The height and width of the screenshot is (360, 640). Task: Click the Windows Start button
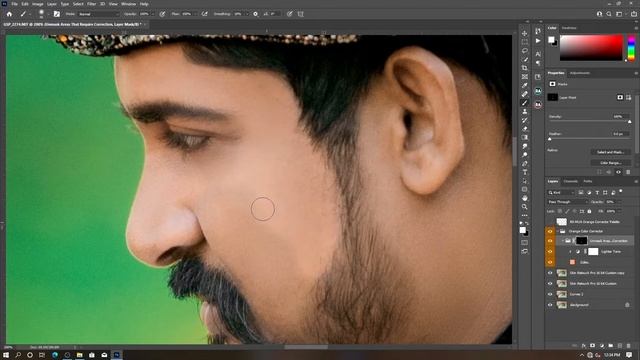[x=6, y=355]
